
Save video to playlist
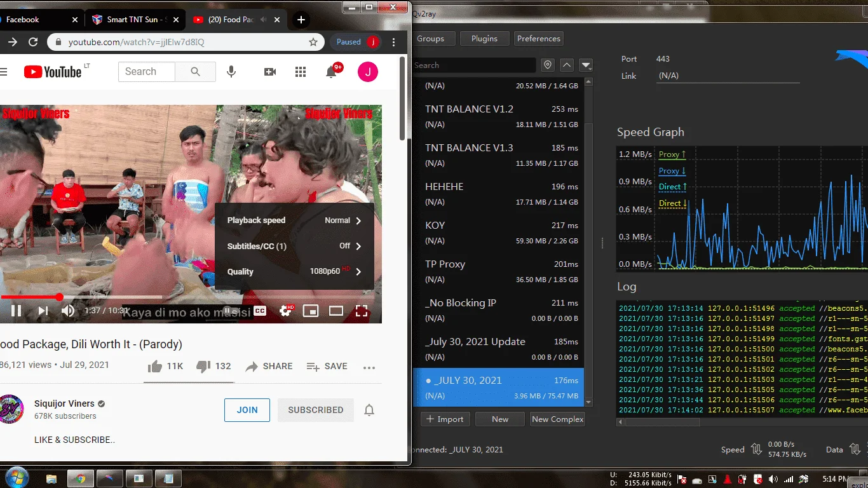(x=327, y=367)
